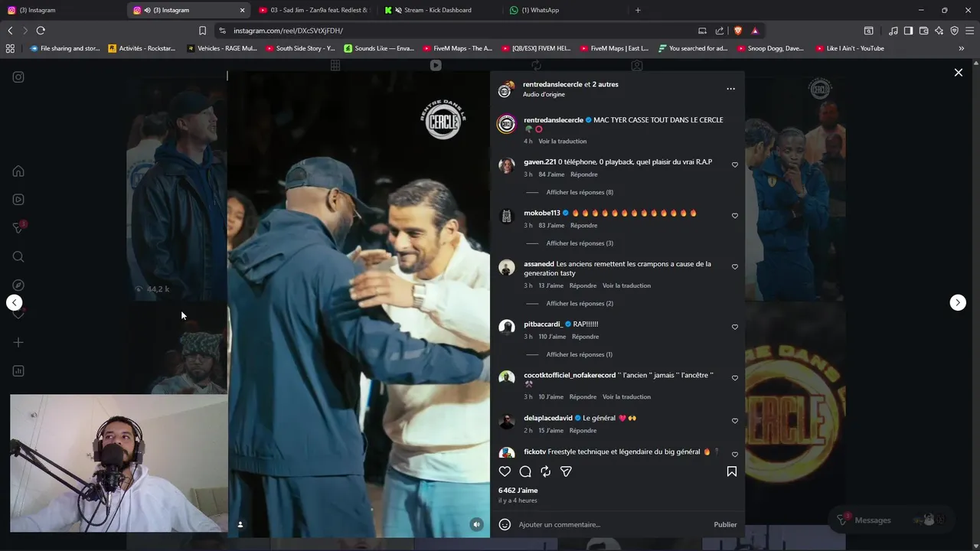
Task: Open the rentredanslecercle username in post header
Action: 552,84
